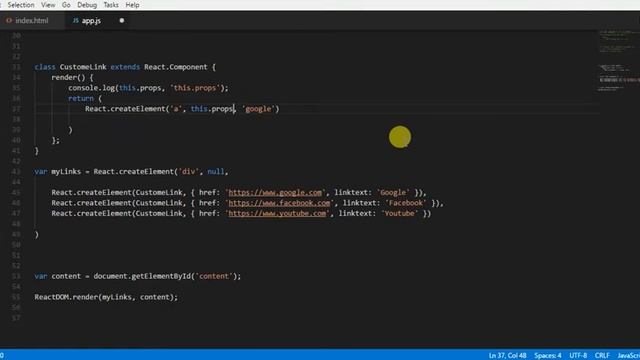Open the Tasks menu
This screenshot has width=640, height=360.
[x=111, y=5]
